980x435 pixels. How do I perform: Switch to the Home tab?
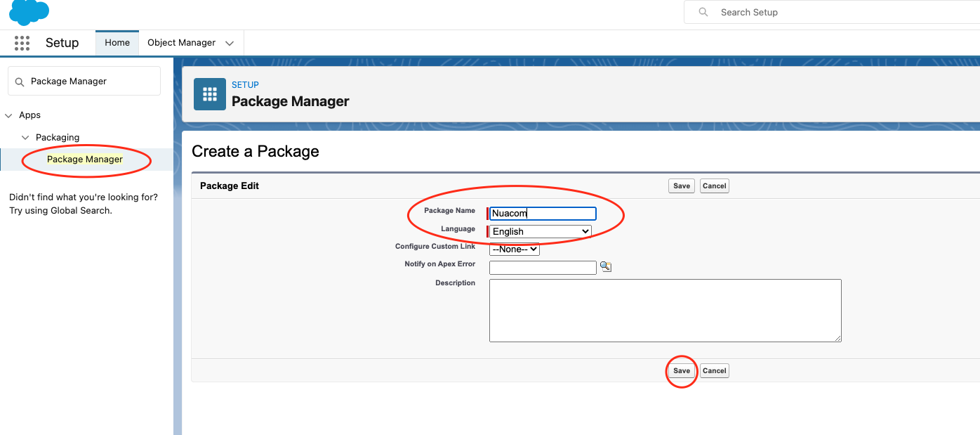pos(117,43)
